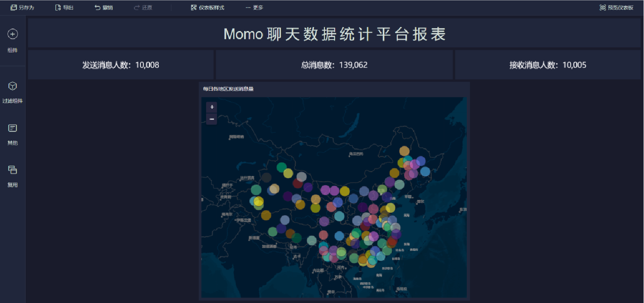644x303 pixels.
Task: Open the 过滤组件 filter component panel
Action: coord(13,92)
